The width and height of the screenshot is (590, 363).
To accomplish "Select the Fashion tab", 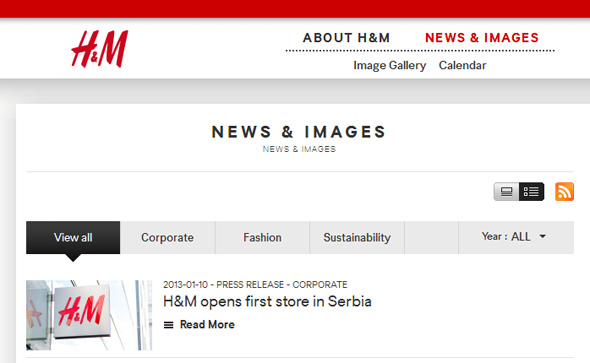I will click(262, 238).
